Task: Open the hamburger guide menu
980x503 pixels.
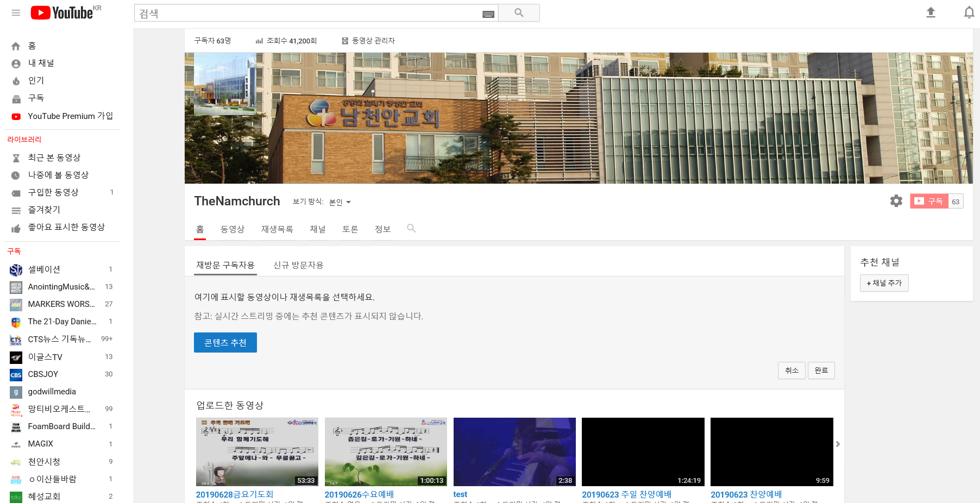Action: coord(16,12)
